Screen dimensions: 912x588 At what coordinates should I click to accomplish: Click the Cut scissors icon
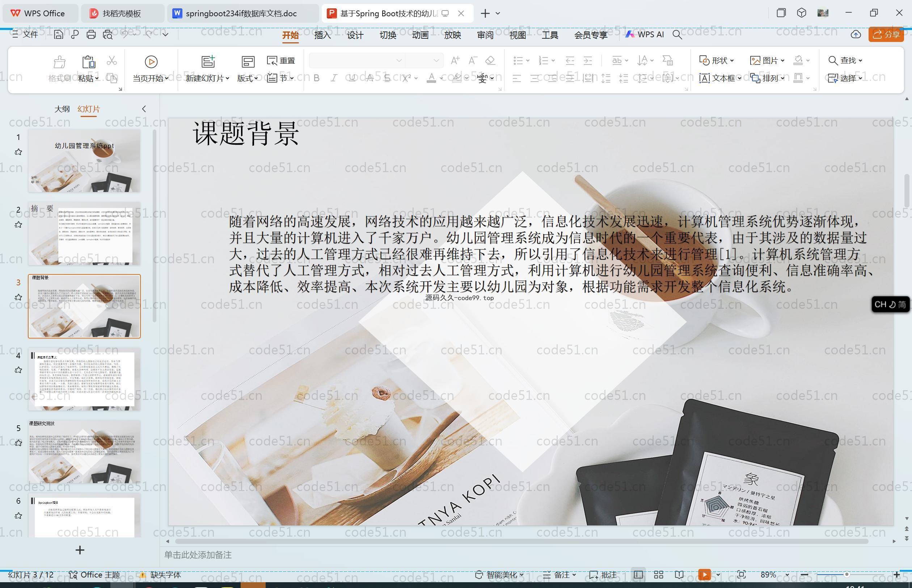click(x=111, y=60)
